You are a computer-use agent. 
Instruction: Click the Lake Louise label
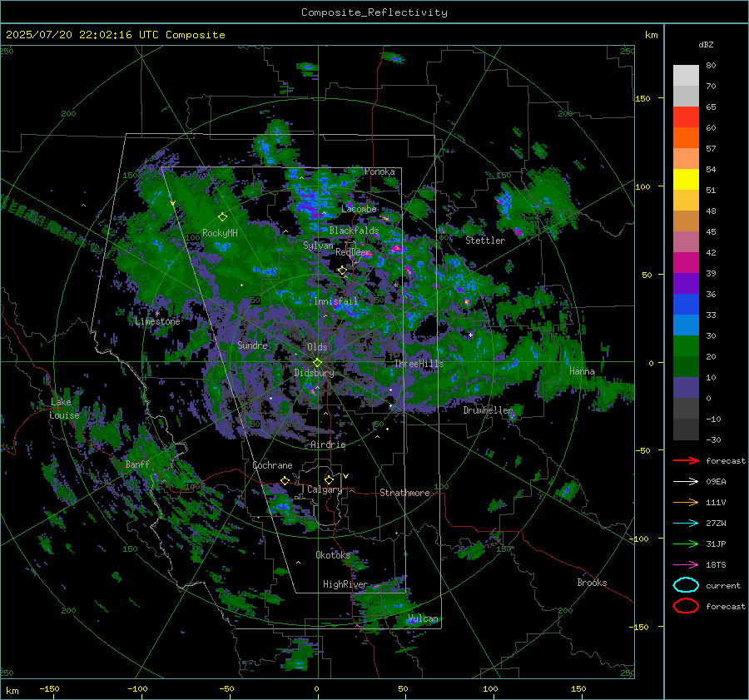tap(64, 409)
